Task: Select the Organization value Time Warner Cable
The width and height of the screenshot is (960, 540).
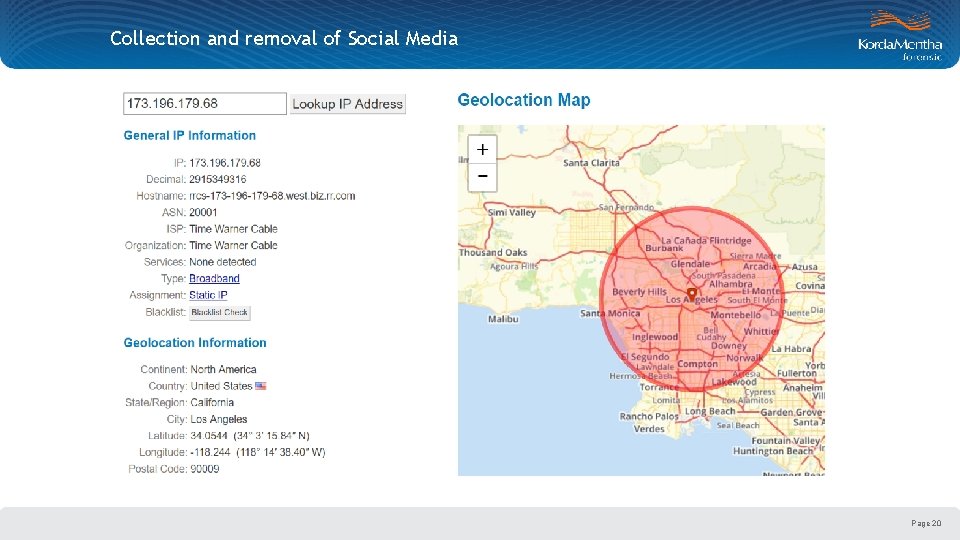Action: pyautogui.click(x=233, y=246)
